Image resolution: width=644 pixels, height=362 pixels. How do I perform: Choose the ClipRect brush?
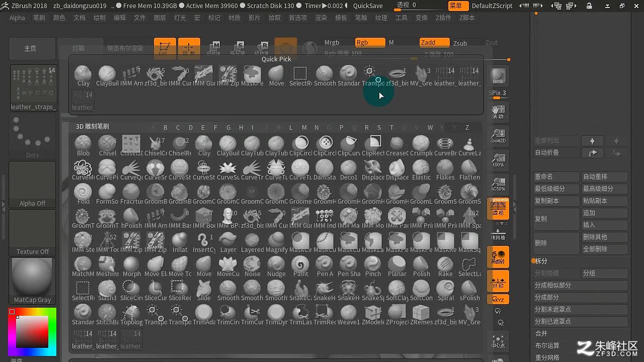click(373, 146)
